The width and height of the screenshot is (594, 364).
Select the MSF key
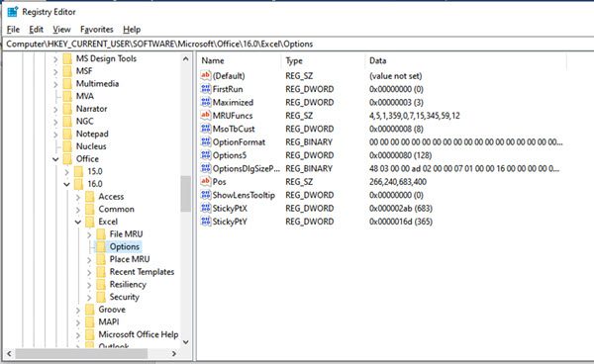pyautogui.click(x=84, y=71)
